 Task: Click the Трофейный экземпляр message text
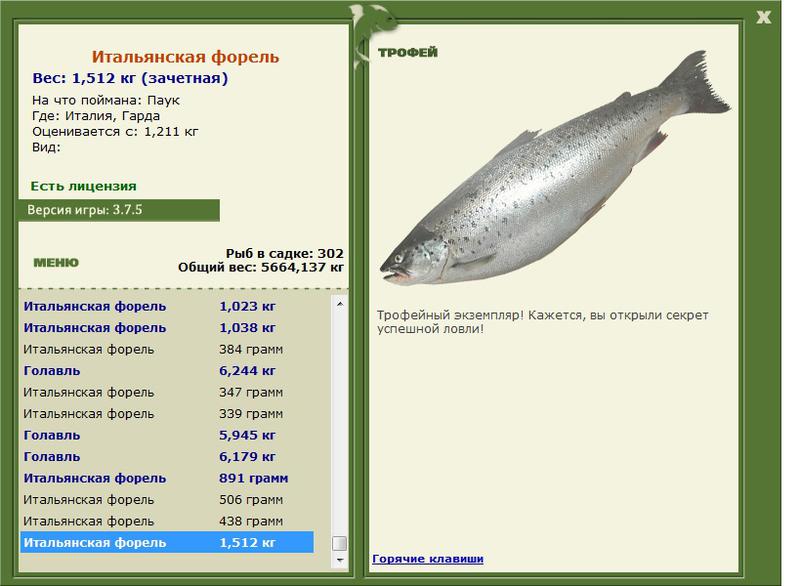coord(542,322)
